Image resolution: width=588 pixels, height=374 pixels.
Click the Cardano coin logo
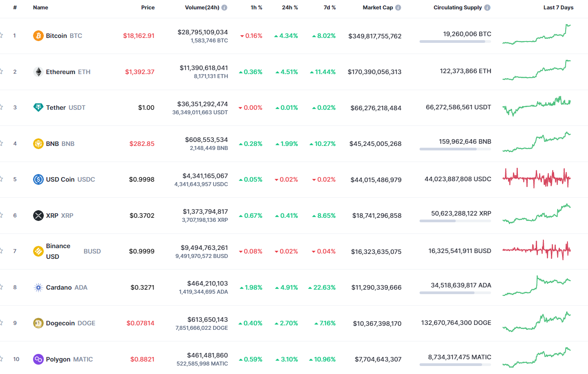point(38,287)
